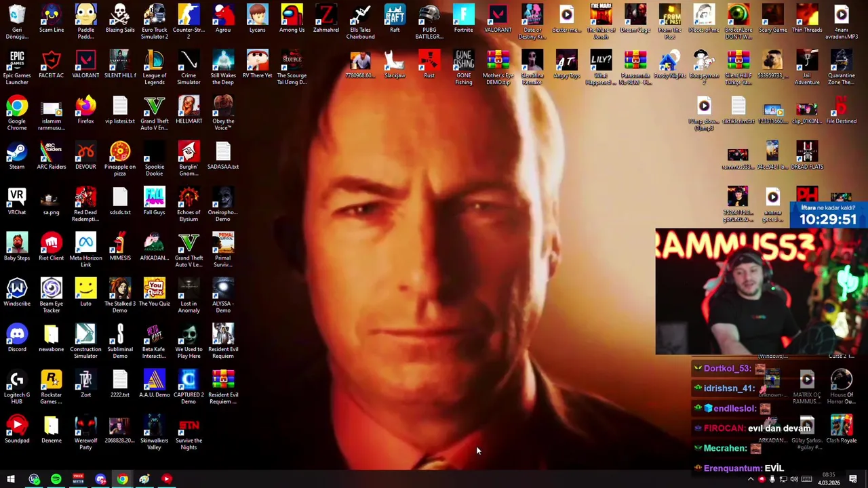868x488 pixels.
Task: Open the Windows notification center
Action: (x=854, y=479)
